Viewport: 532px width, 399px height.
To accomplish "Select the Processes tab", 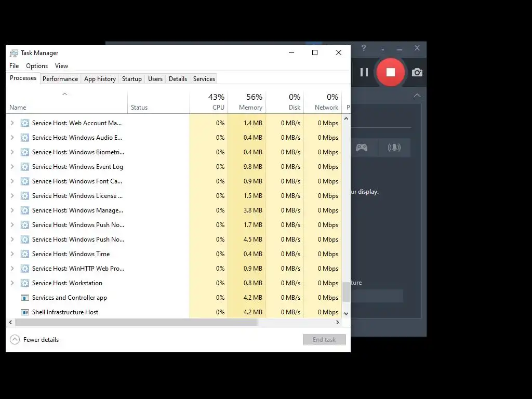I will click(23, 78).
